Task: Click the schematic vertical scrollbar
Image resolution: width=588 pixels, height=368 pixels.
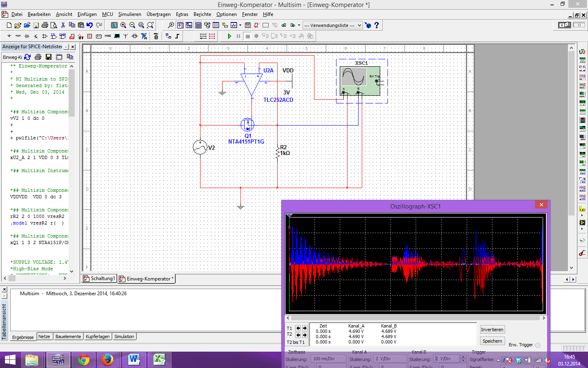Action: pos(571,157)
